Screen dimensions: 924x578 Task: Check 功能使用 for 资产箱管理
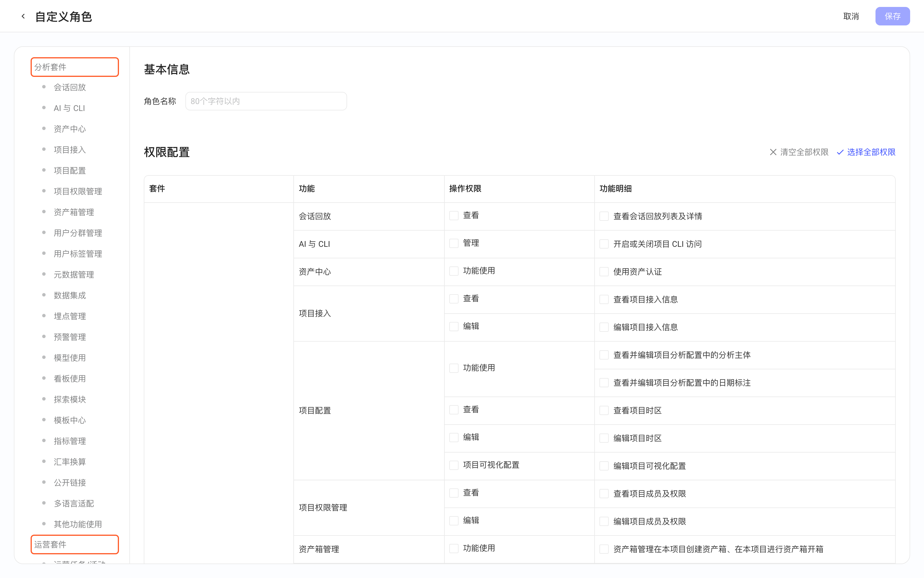coord(454,549)
